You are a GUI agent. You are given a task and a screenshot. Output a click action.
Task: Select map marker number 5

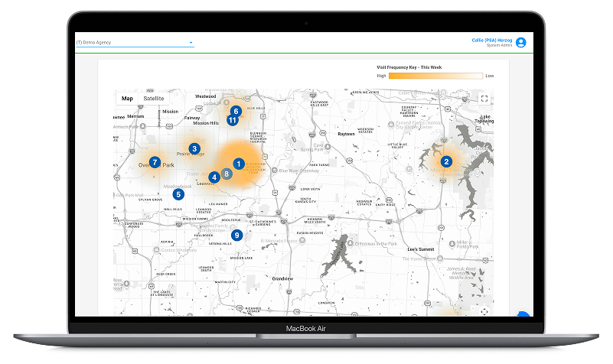[x=178, y=194]
